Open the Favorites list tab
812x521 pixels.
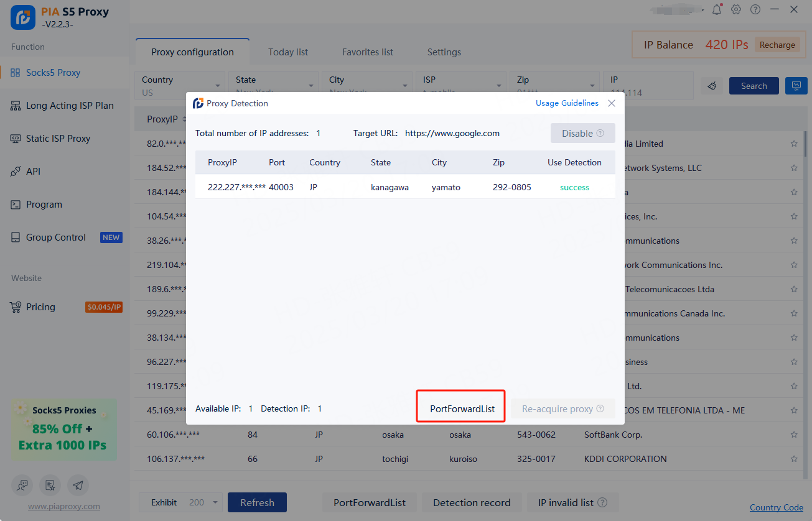pos(367,52)
